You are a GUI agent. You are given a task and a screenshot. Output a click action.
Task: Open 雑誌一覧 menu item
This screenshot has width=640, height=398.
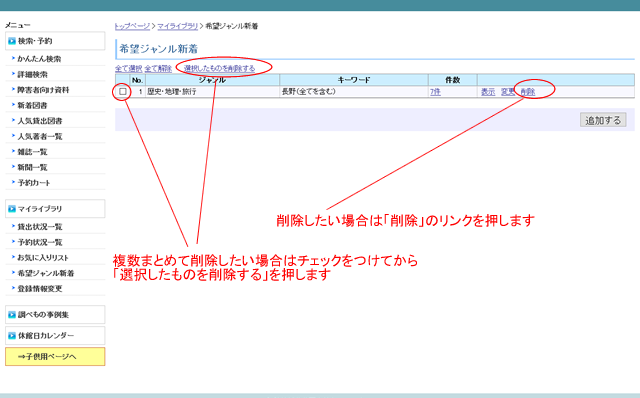[33, 152]
